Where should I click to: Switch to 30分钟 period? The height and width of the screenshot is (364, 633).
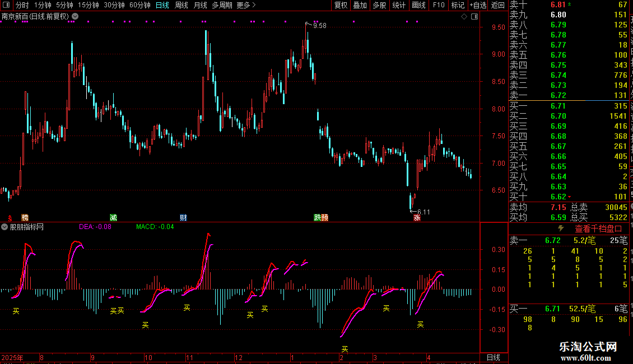tap(114, 5)
